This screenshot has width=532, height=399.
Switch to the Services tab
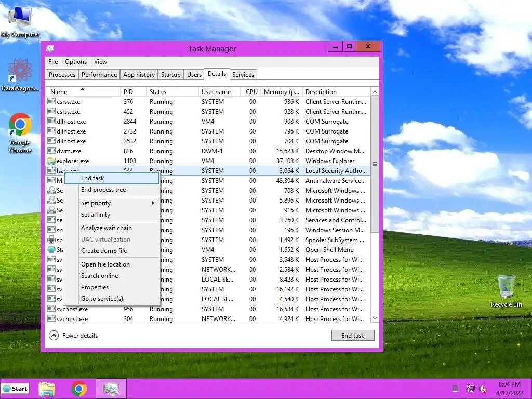point(243,75)
